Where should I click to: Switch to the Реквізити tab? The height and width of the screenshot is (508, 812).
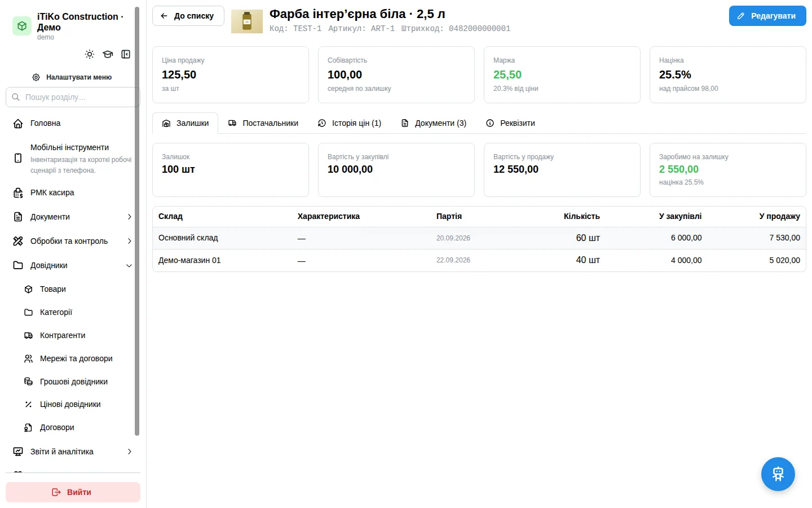click(510, 123)
